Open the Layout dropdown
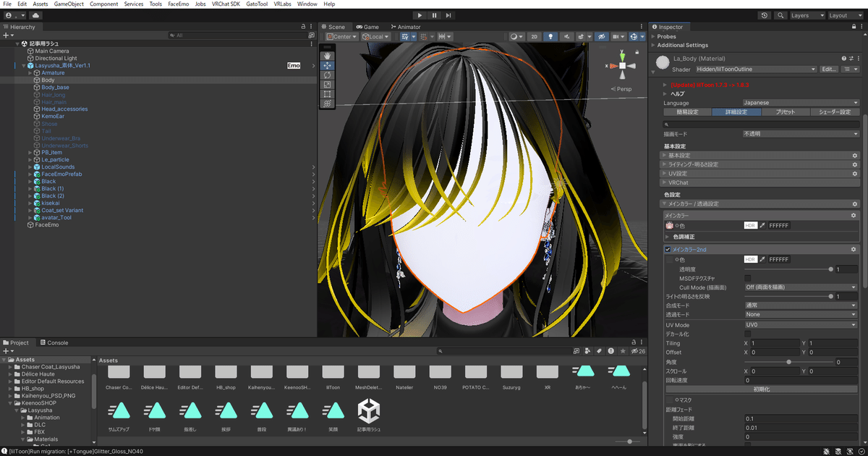Viewport: 868px width, 456px height. tap(844, 15)
